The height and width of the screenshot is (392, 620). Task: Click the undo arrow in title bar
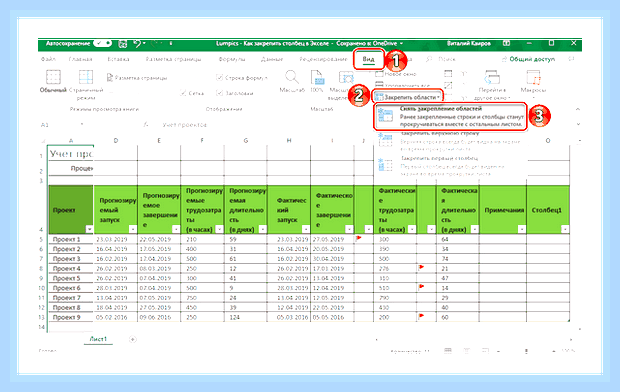137,44
